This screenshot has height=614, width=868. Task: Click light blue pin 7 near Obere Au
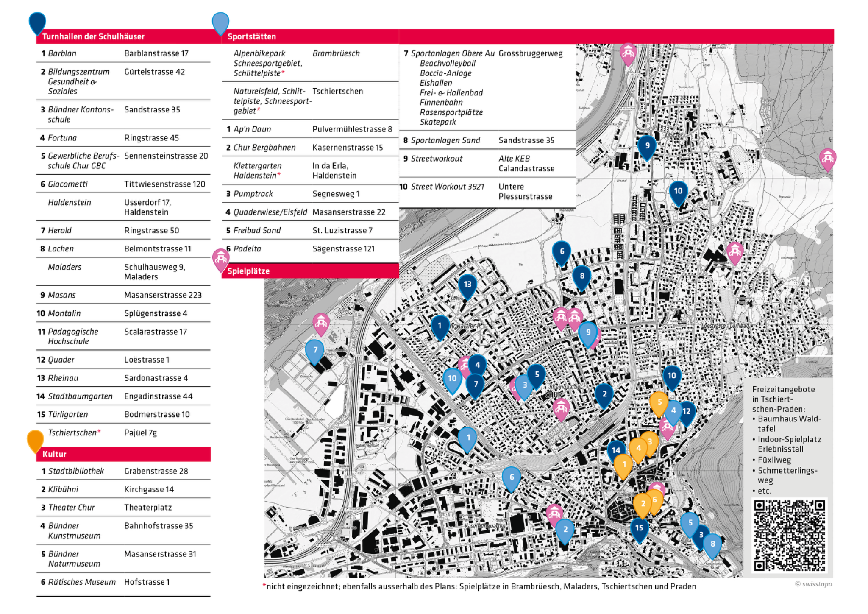coord(314,351)
